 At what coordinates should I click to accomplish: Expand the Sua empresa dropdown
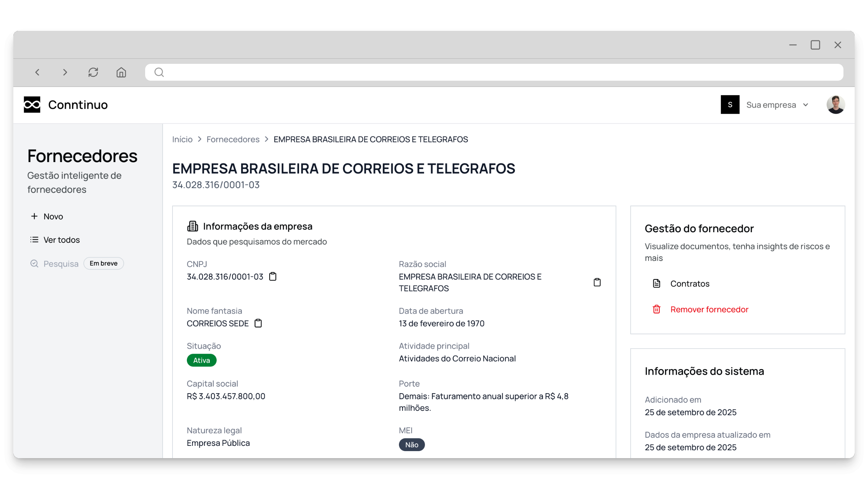pyautogui.click(x=771, y=105)
